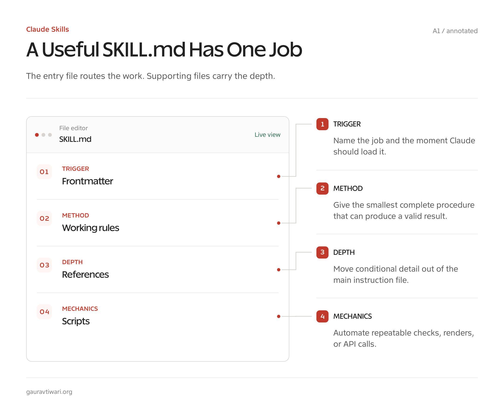Click the black DEPTH annotation heading
This screenshot has width=504, height=420.
tap(344, 252)
